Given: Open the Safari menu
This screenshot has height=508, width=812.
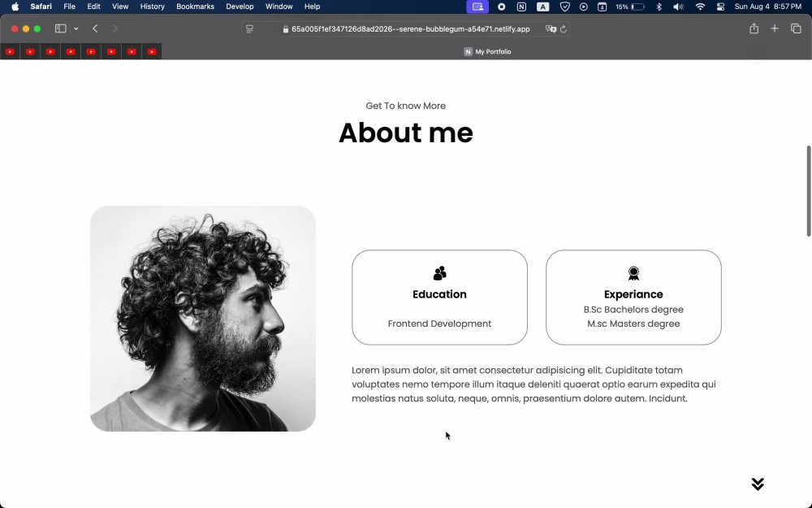Looking at the screenshot, I should pos(41,7).
